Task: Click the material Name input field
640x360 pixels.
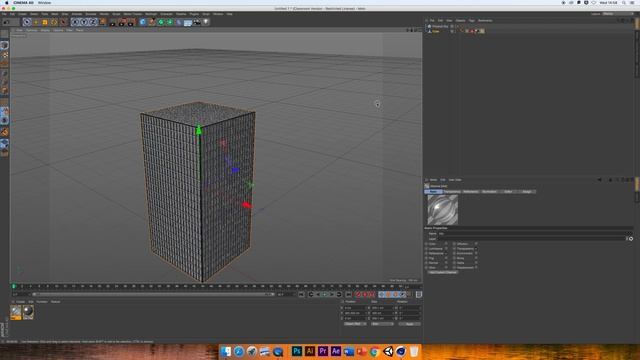Action: click(x=535, y=233)
